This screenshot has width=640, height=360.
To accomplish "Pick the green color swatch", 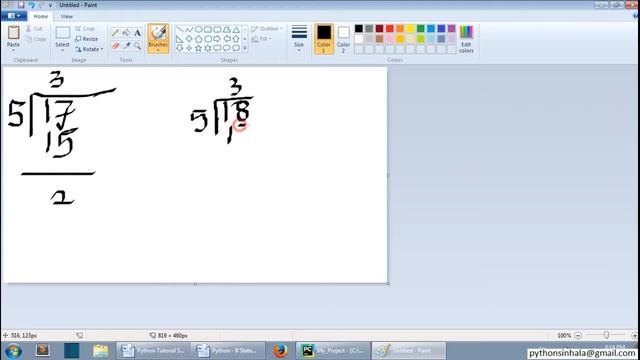I will pos(420,29).
